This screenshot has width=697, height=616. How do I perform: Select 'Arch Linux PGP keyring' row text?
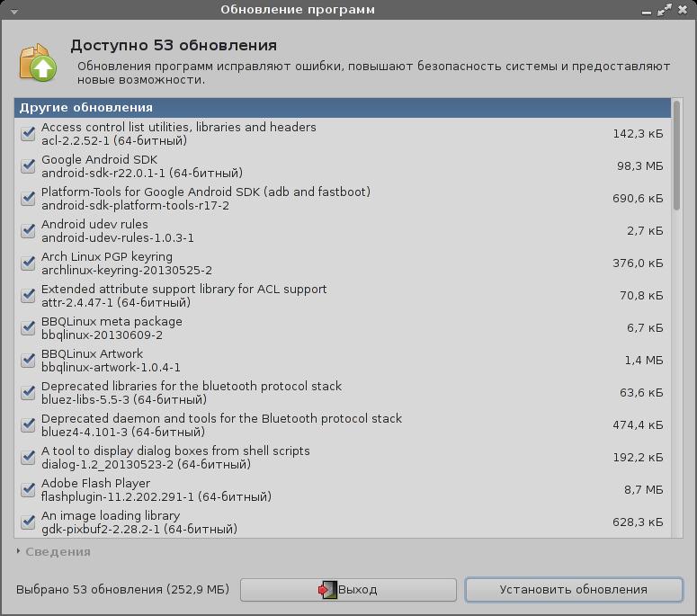click(x=107, y=257)
